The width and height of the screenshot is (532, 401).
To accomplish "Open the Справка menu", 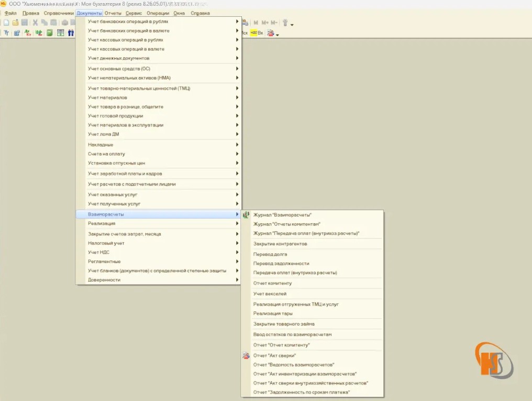I will (x=200, y=13).
